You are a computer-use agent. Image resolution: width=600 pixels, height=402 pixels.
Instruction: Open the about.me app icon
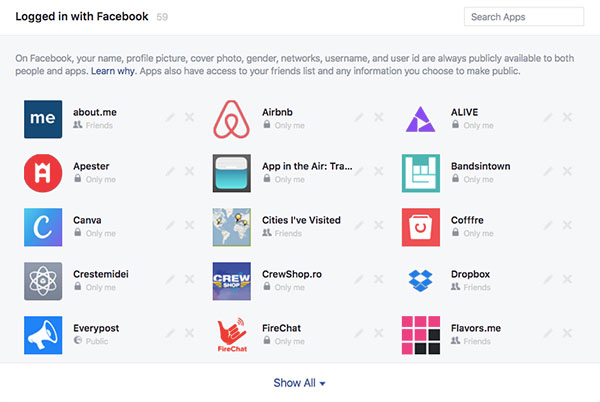43,119
